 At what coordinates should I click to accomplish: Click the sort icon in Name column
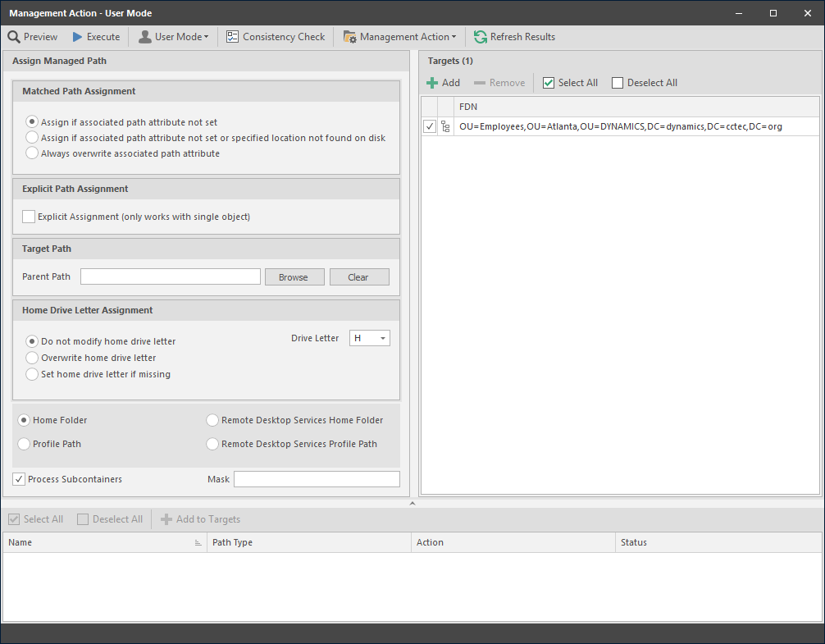coord(198,543)
